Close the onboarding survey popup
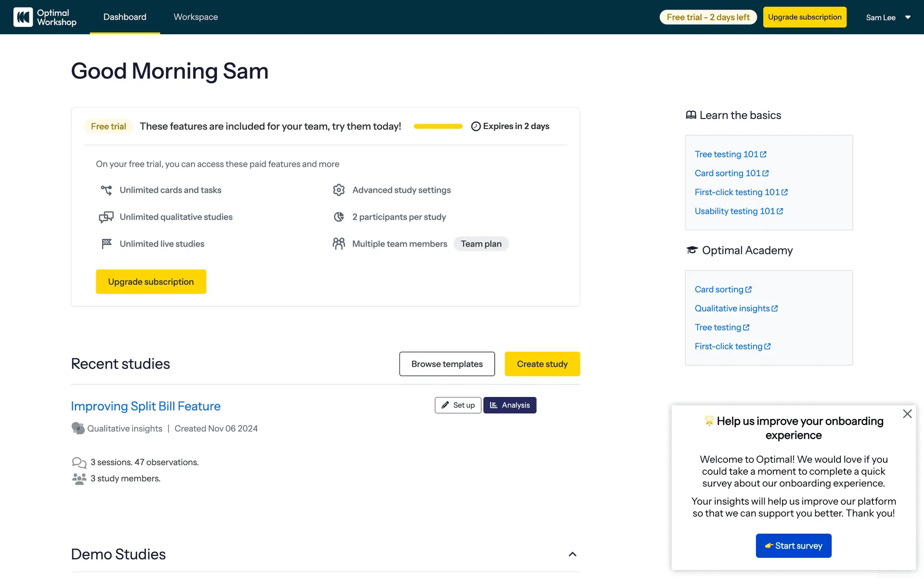 (x=907, y=414)
